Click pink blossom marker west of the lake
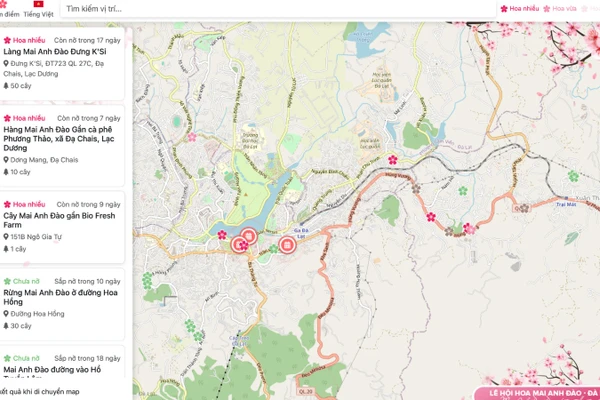The height and width of the screenshot is (400, 600). click(222, 235)
